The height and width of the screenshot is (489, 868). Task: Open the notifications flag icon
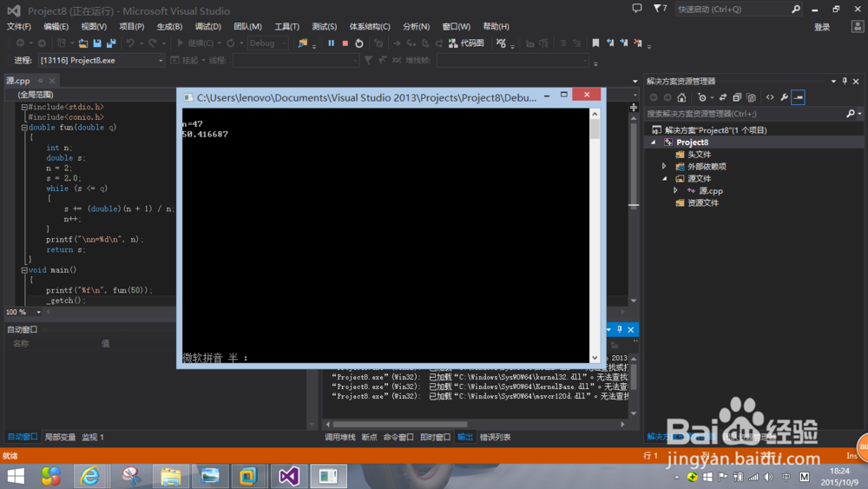660,9
